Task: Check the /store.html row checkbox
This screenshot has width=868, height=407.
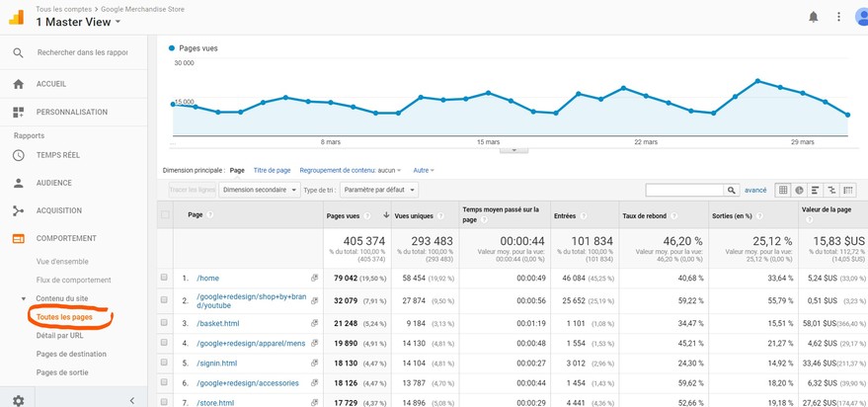Action: pyautogui.click(x=164, y=403)
